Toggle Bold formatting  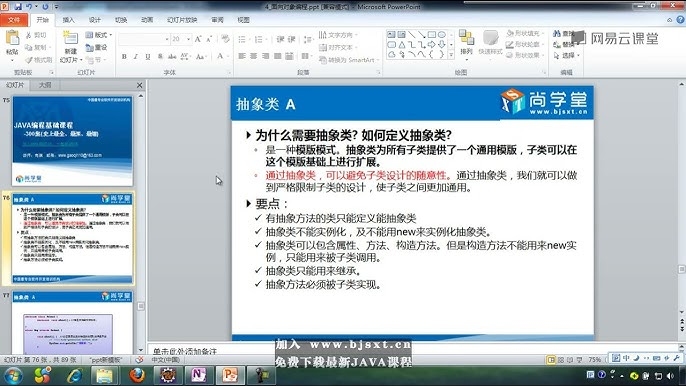tap(124, 56)
